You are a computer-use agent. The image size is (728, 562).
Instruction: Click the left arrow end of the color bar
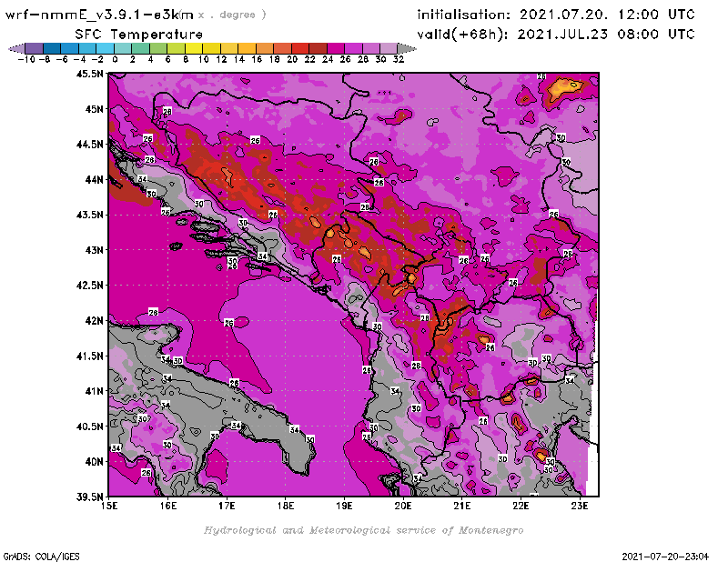coord(15,47)
